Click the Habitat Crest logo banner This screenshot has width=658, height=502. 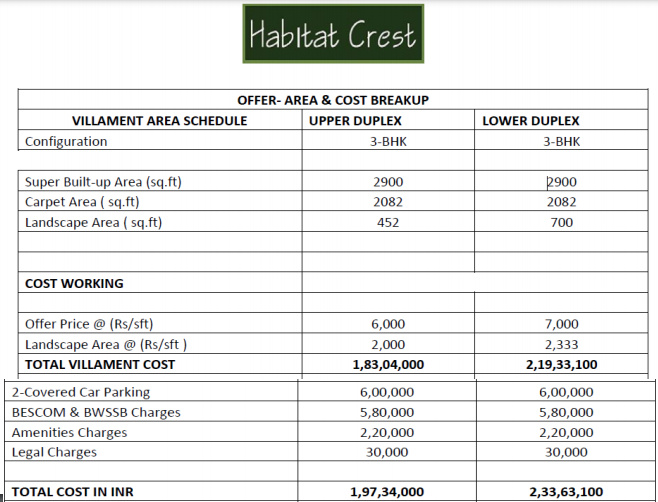(x=333, y=34)
